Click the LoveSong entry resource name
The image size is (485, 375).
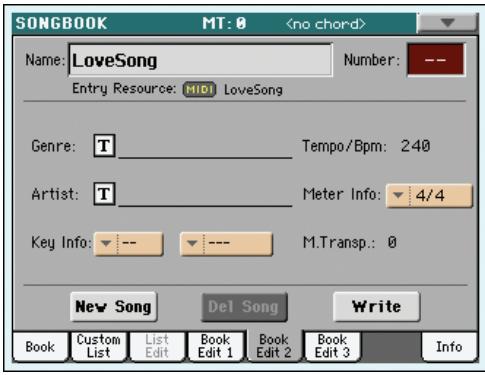(x=253, y=90)
